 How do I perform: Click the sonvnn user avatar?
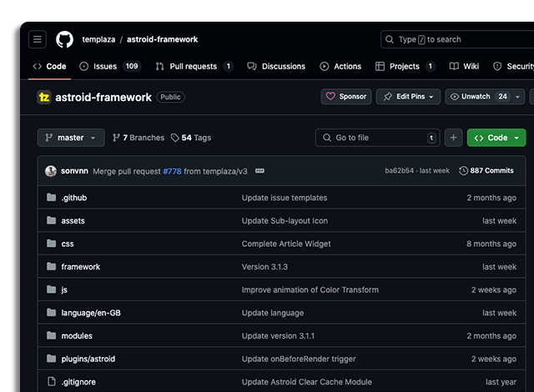coord(51,171)
